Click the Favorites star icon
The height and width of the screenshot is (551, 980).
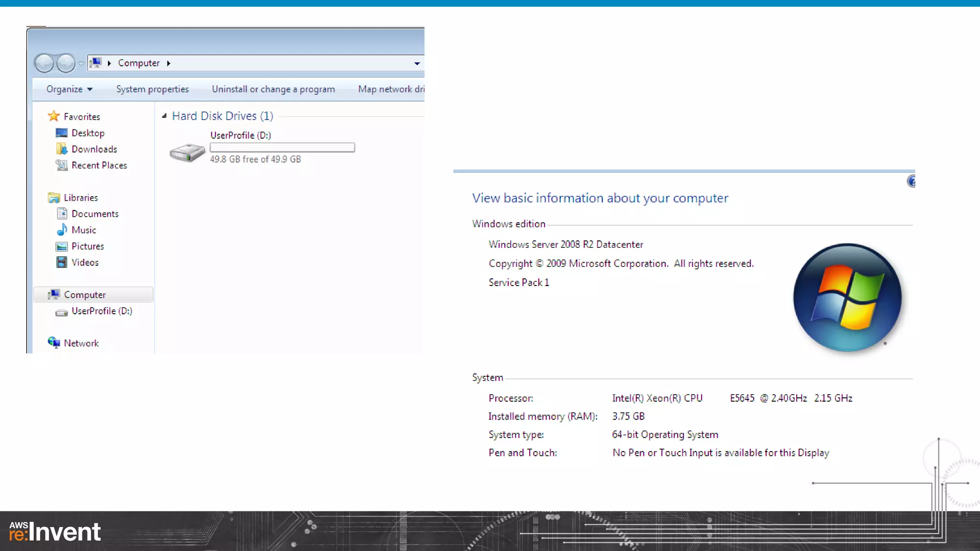54,116
